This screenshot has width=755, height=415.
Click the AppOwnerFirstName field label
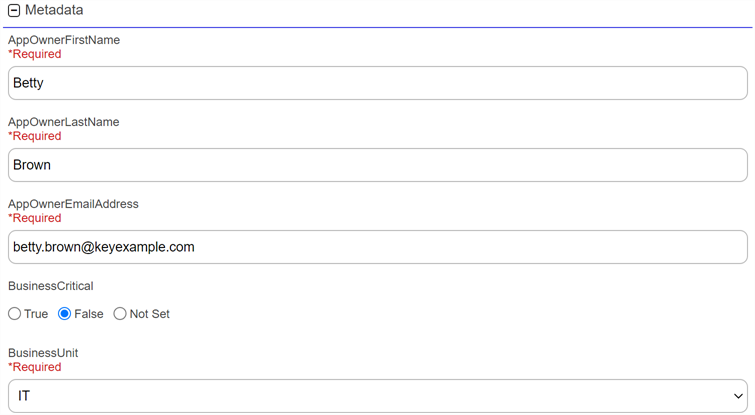pos(64,40)
